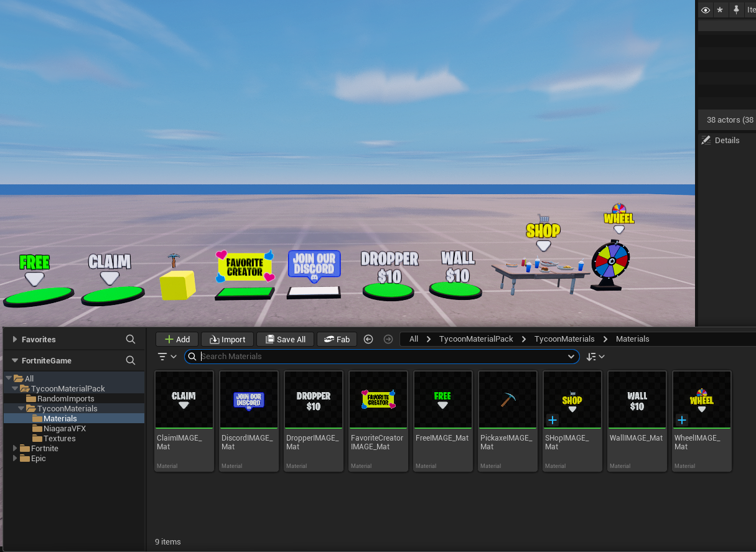Select the DROPPER $10 button in viewport
Viewport: 756px width, 552px height.
click(x=388, y=291)
